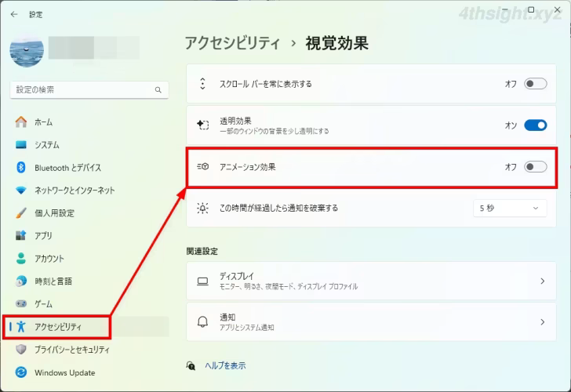
Task: Click the help headset icon
Action: click(x=191, y=365)
